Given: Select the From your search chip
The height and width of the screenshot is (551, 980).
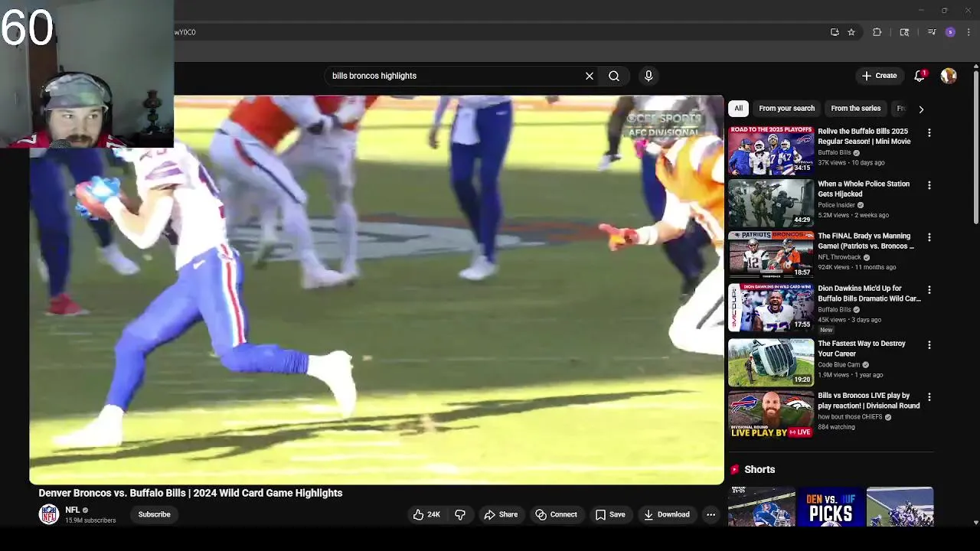Looking at the screenshot, I should (786, 108).
